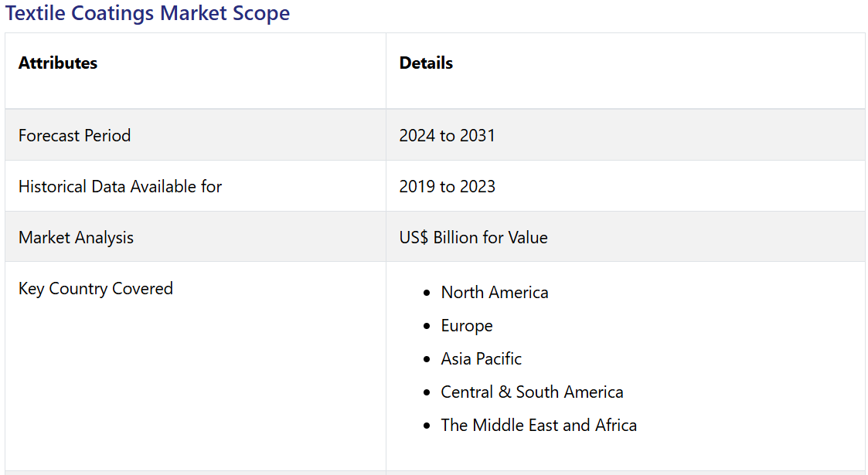The height and width of the screenshot is (475, 868).
Task: Click The Middle East and Africa item
Action: [x=539, y=426]
